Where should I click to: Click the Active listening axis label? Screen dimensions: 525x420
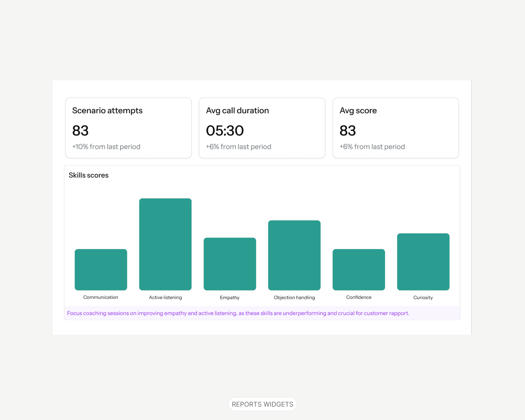[165, 297]
